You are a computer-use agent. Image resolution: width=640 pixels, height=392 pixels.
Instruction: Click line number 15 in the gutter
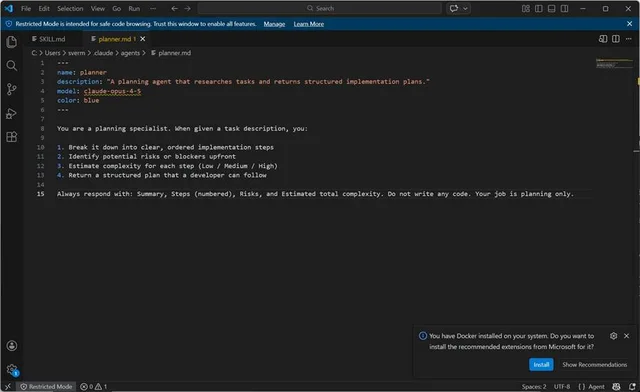click(x=40, y=194)
